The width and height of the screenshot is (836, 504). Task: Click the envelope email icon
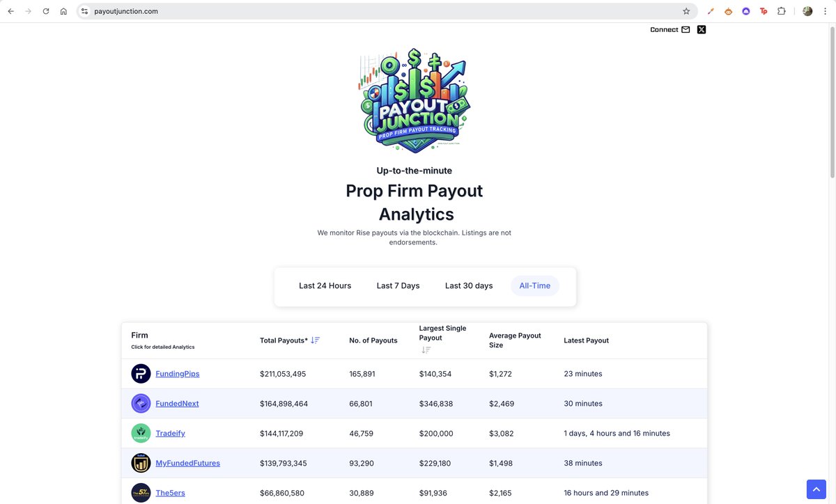pos(686,30)
